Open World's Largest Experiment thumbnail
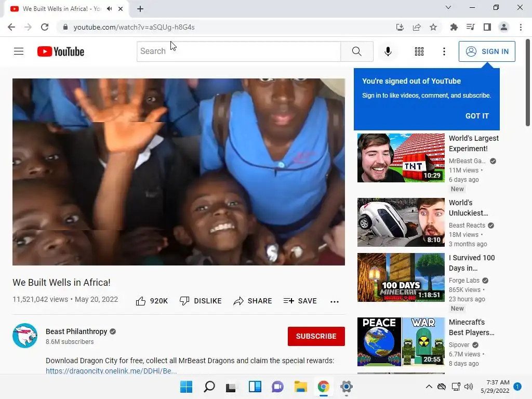This screenshot has width=532, height=399. [x=401, y=158]
